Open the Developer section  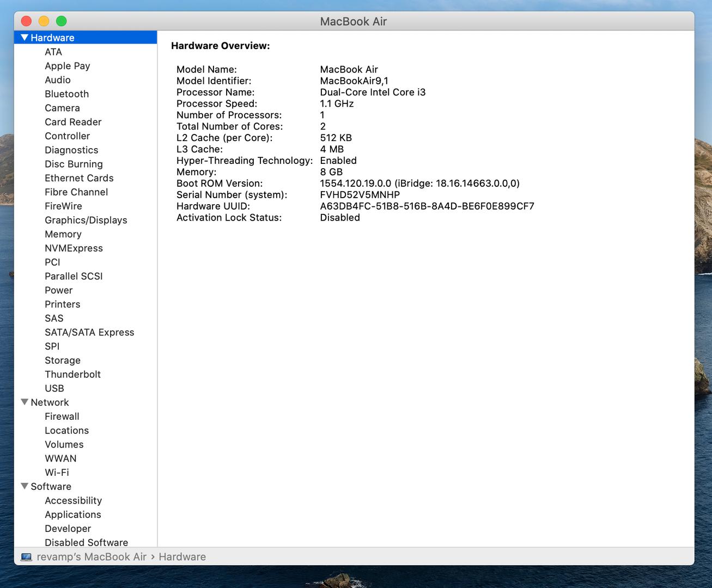click(x=68, y=529)
